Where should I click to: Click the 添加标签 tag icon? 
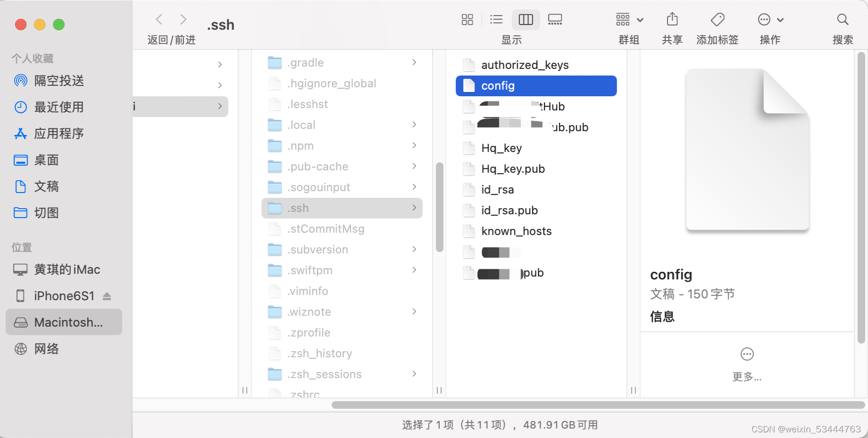pyautogui.click(x=717, y=20)
